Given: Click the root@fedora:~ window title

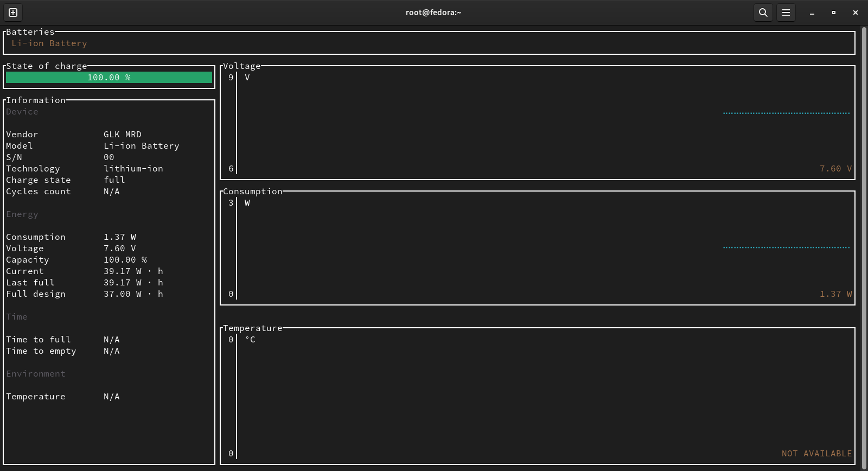Looking at the screenshot, I should coord(433,12).
